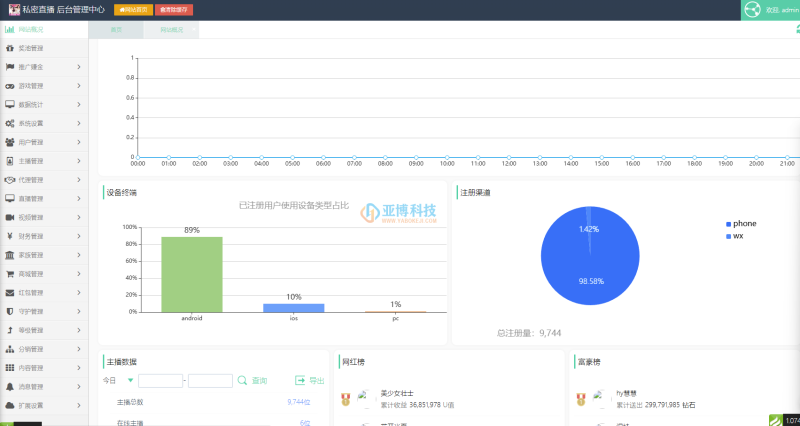800x426 pixels.
Task: Toggle the phone legend entry
Action: pyautogui.click(x=741, y=223)
